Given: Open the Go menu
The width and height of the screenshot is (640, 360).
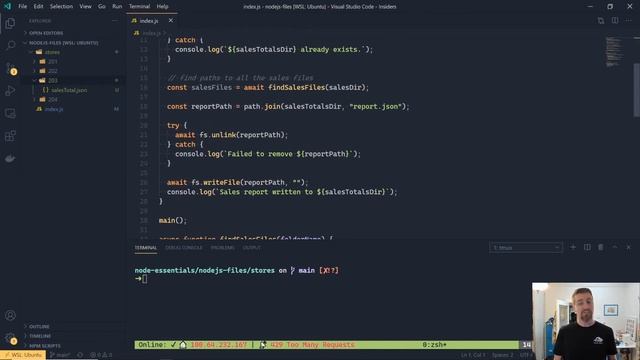Looking at the screenshot, I should click(102, 6).
